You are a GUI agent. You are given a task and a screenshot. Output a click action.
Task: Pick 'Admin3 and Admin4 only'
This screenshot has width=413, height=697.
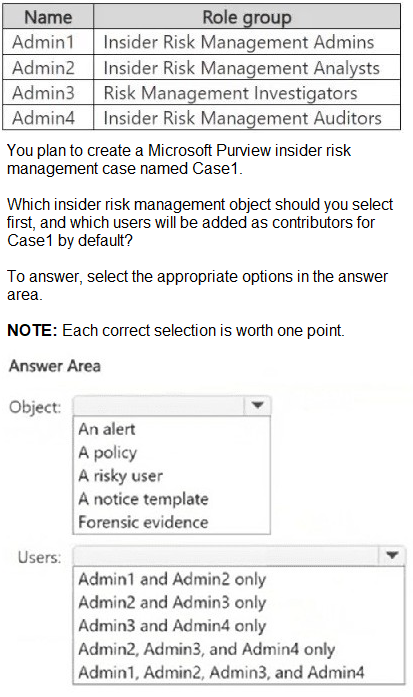pos(172,625)
